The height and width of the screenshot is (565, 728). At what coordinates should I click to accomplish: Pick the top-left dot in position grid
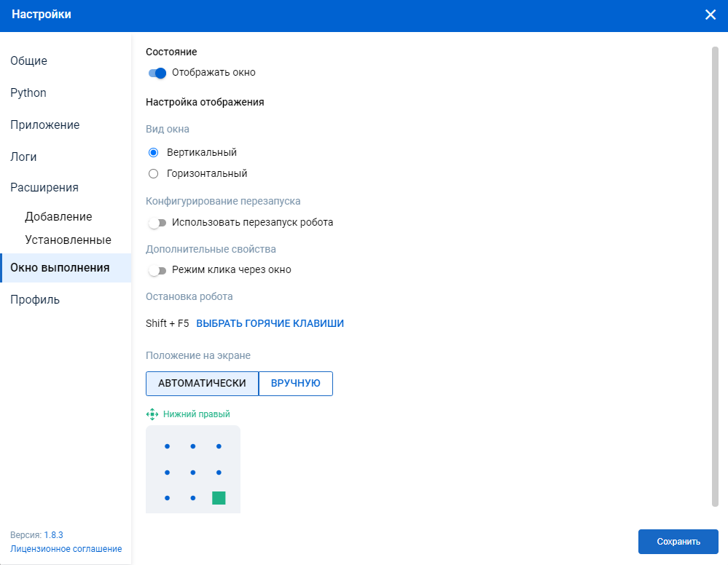[x=167, y=446]
